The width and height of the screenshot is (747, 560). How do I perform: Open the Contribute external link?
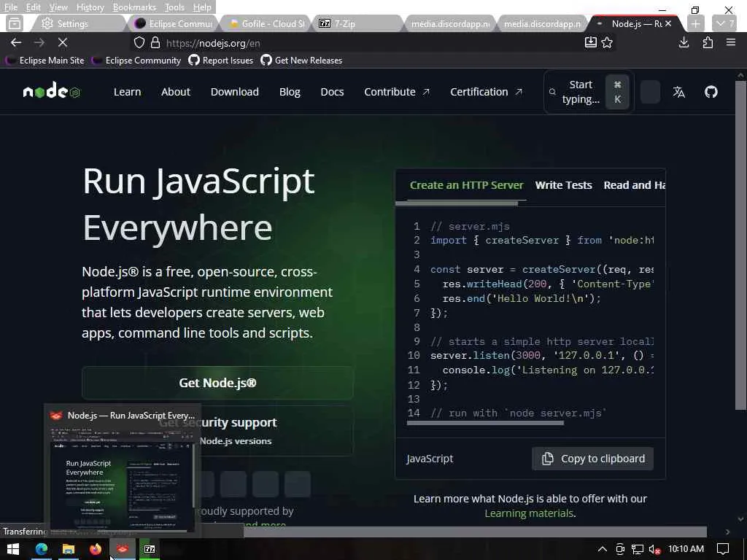point(397,92)
